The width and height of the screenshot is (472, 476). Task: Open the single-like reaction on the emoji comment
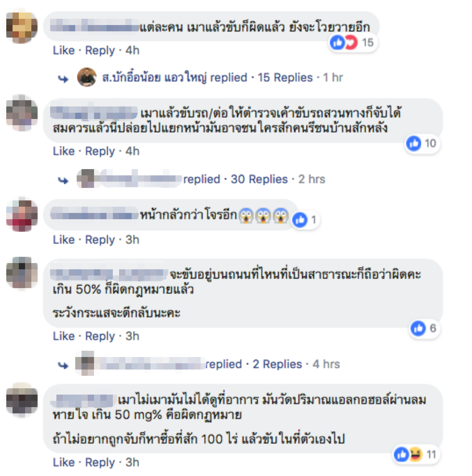tap(305, 220)
